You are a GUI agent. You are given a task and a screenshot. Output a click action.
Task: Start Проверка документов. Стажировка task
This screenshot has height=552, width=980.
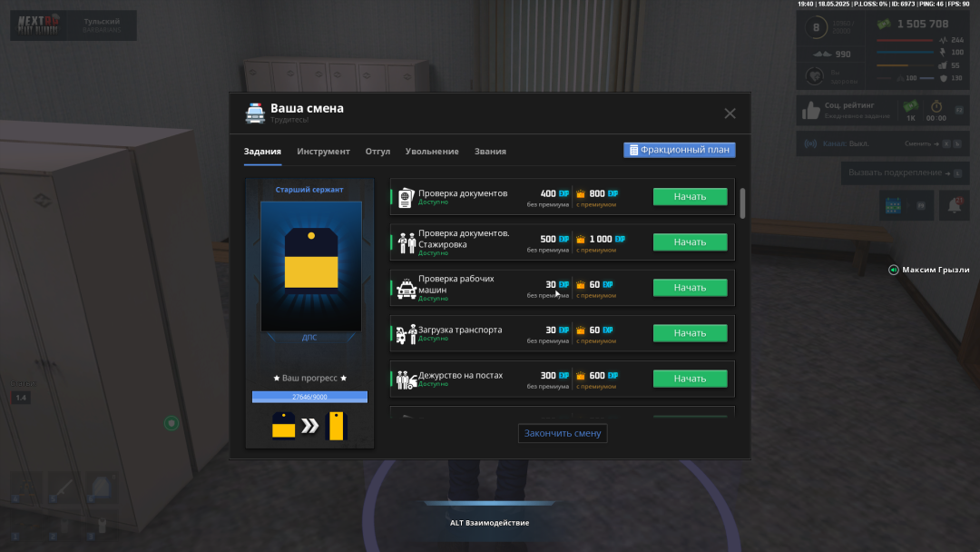click(690, 241)
